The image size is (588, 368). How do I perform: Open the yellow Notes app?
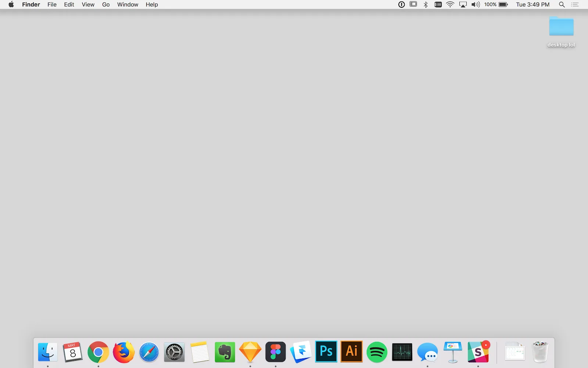point(200,352)
